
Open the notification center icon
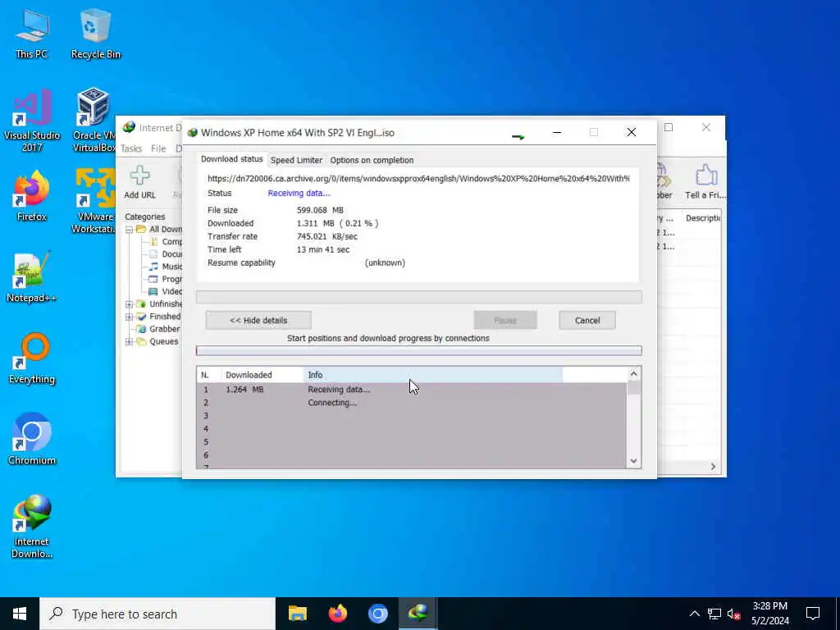813,614
